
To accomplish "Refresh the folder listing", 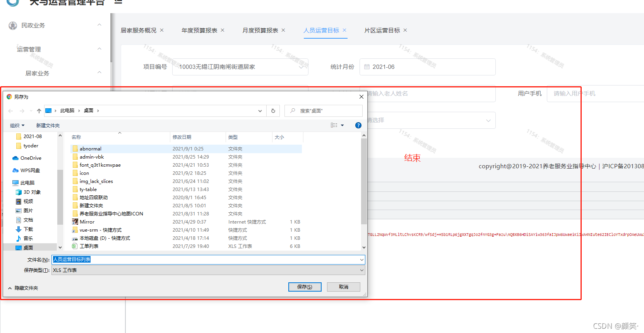I will 273,111.
